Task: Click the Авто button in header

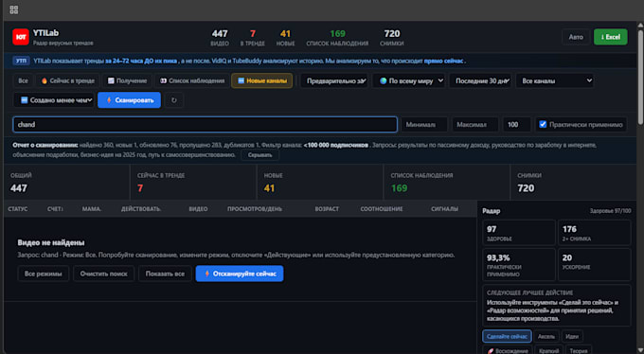Action: [x=576, y=37]
